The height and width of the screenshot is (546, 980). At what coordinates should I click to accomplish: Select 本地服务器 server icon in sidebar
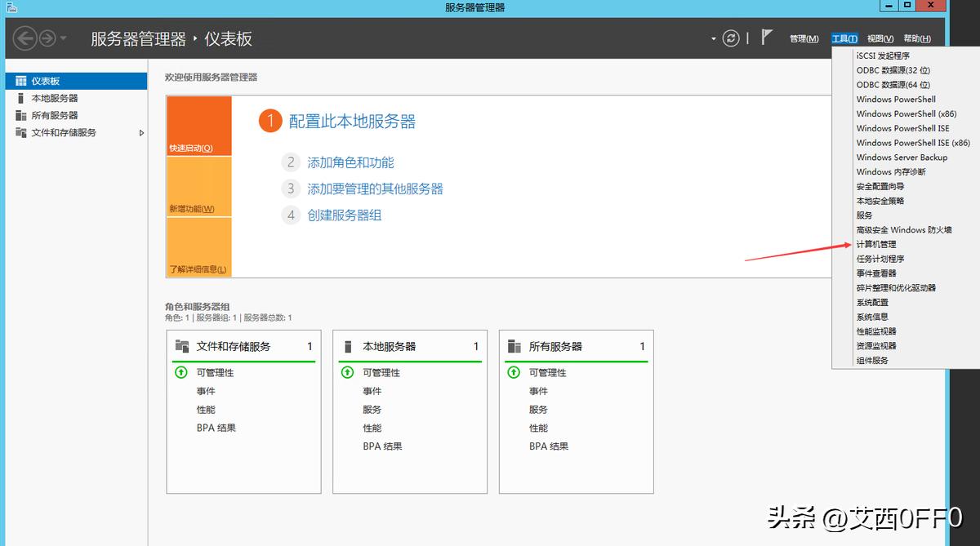coord(20,97)
